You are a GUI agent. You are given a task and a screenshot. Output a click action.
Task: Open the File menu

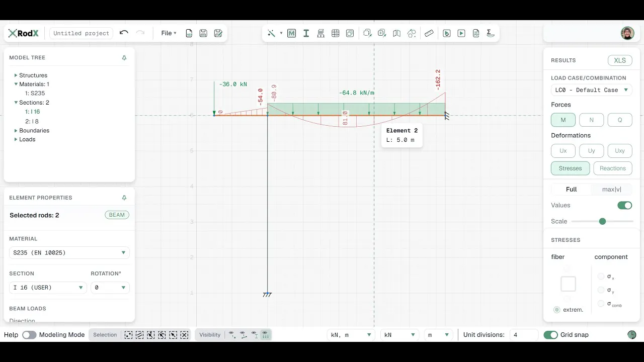[169, 33]
